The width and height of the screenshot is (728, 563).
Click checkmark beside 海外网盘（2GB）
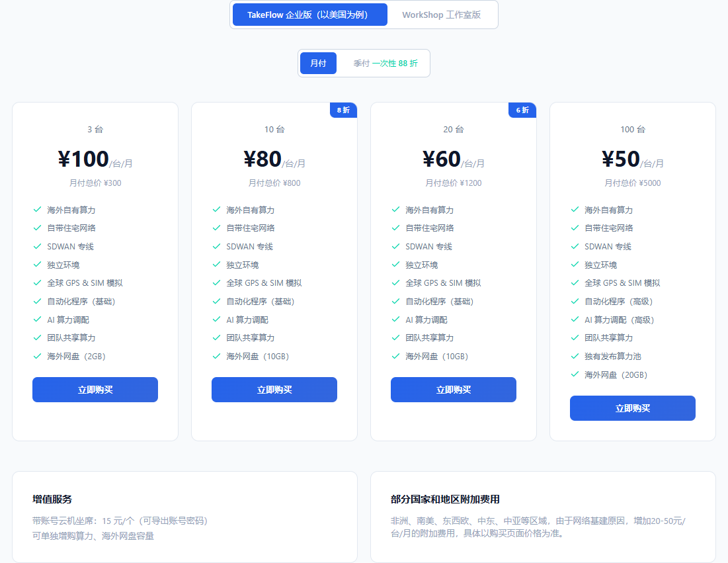pos(38,356)
